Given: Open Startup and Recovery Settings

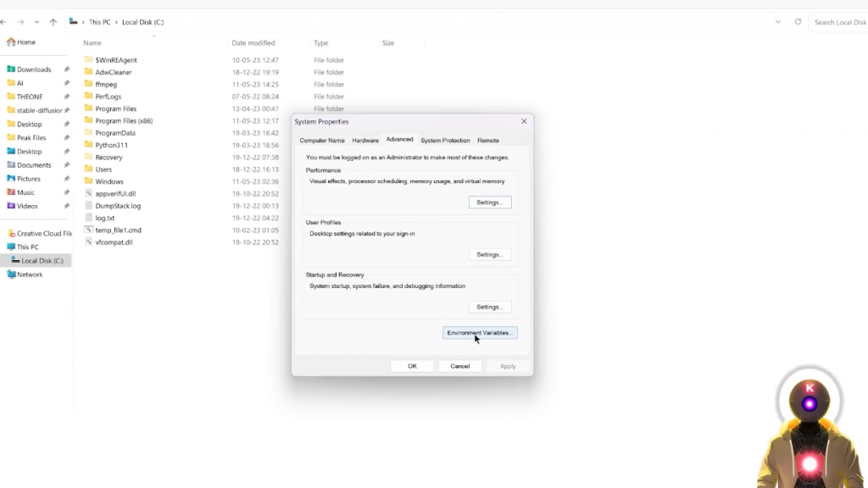Looking at the screenshot, I should (490, 307).
